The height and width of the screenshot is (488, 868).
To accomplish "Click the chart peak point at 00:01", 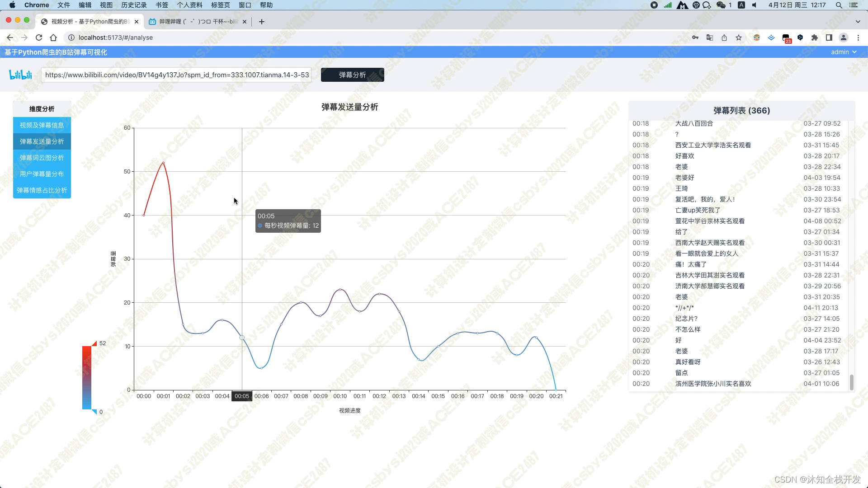I will click(163, 163).
